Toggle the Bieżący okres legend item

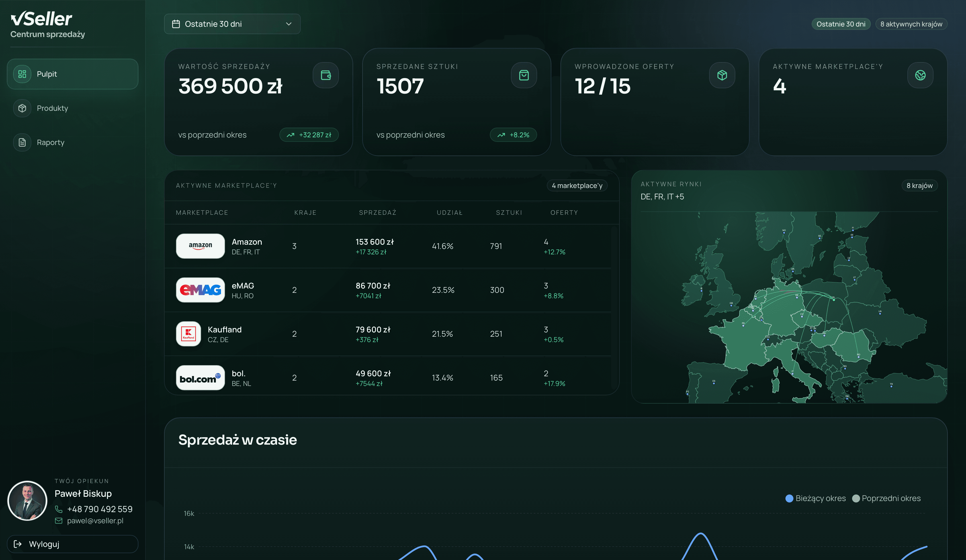coord(815,498)
